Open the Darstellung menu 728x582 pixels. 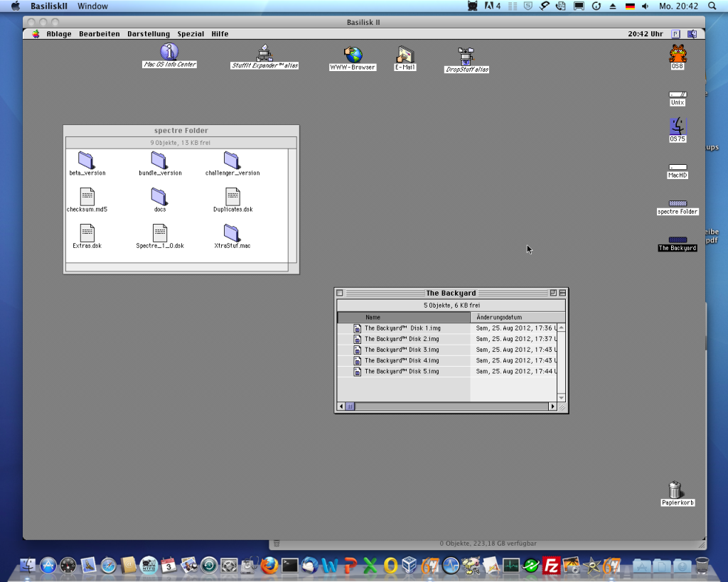[x=149, y=34]
